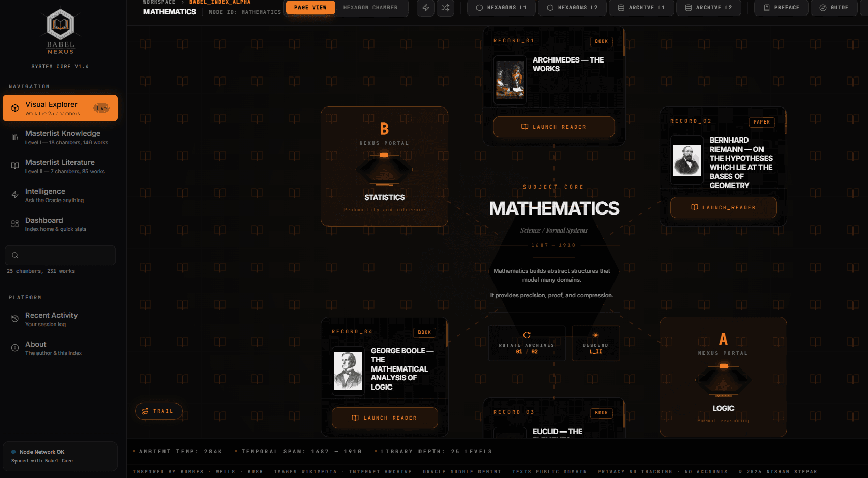
Task: Click the Bernhard Riemann portrait thumbnail
Action: point(687,160)
